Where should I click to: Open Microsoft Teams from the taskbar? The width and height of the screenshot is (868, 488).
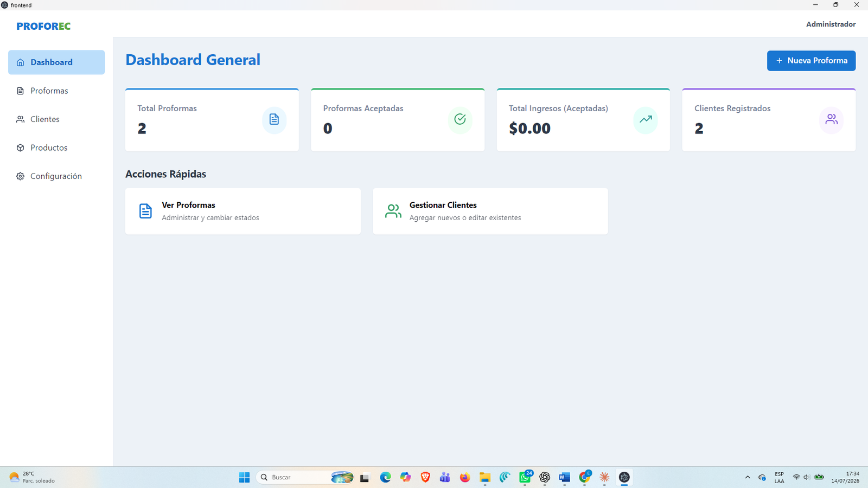pos(445,477)
